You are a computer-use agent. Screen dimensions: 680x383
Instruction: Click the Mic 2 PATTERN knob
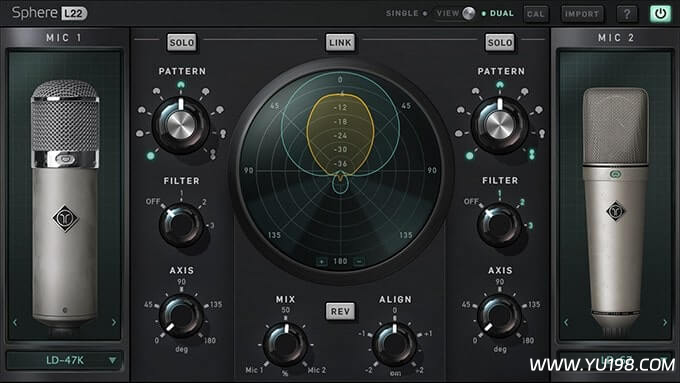click(x=500, y=125)
